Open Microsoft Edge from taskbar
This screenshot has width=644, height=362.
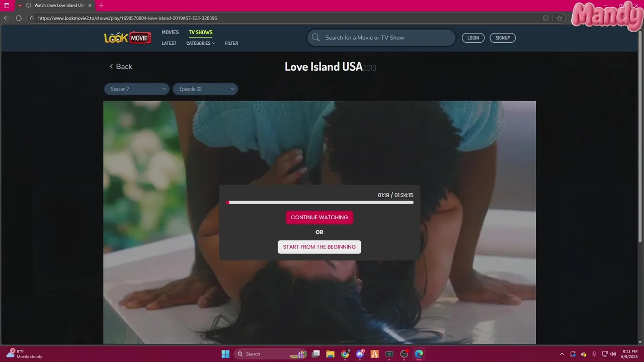click(x=419, y=354)
